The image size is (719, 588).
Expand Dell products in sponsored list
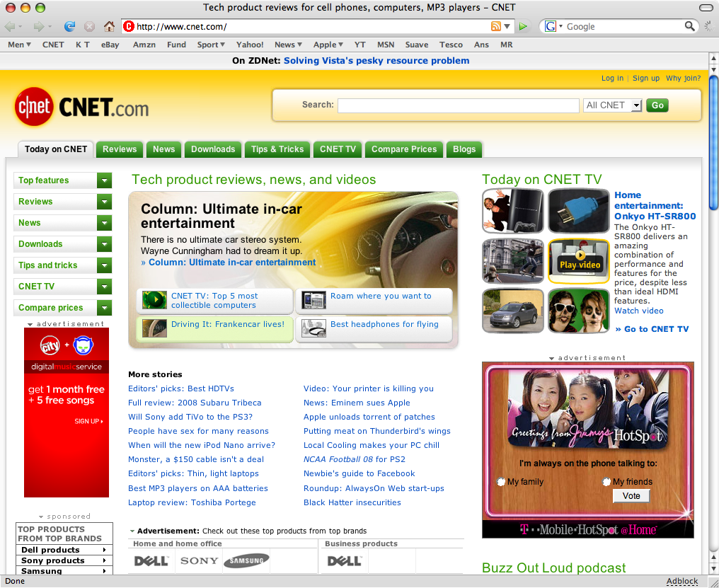(64, 550)
